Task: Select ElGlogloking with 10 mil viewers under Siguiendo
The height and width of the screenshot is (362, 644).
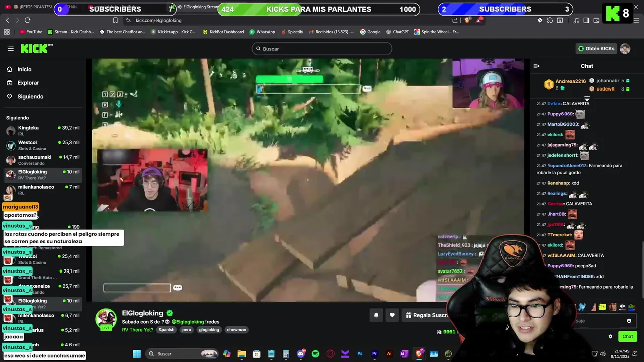Action: tap(43, 174)
